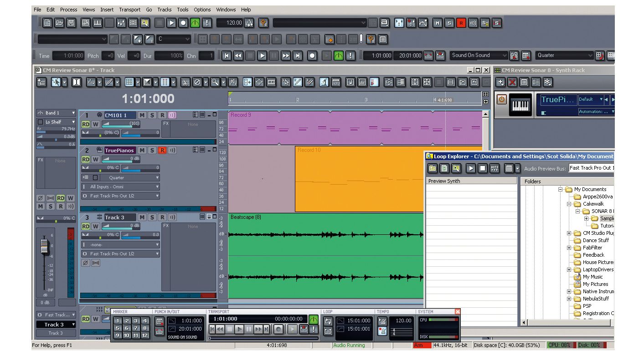
Task: Click marker button 12 in Marker panel
Action: (145, 336)
